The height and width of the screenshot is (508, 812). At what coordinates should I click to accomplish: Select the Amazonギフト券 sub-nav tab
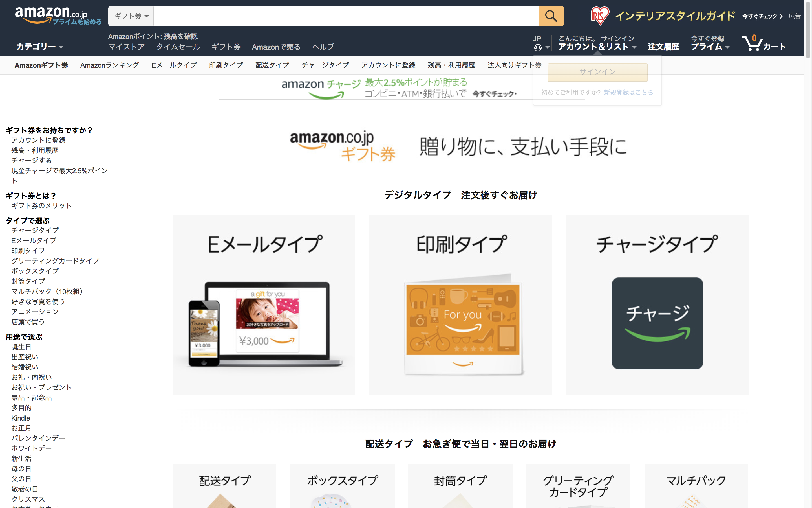(x=41, y=65)
